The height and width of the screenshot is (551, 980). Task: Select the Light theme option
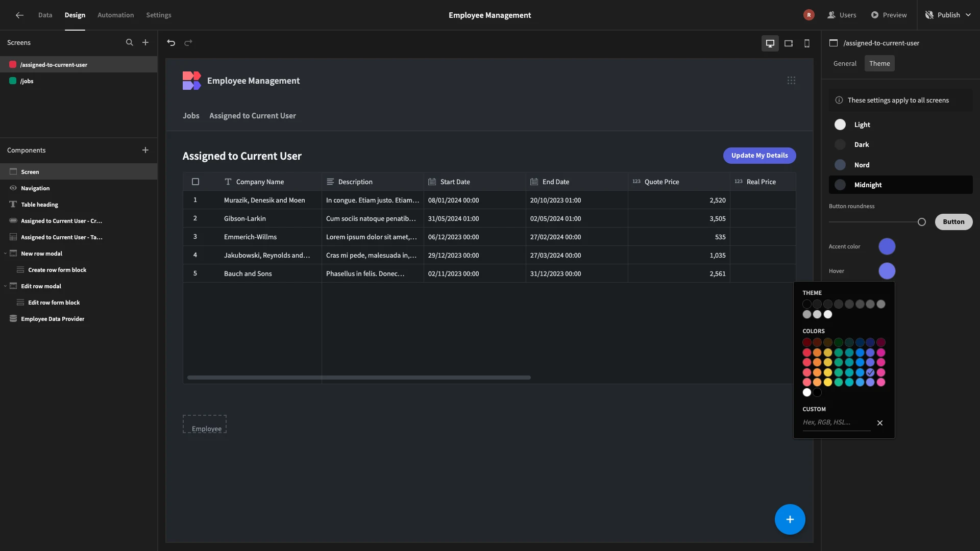[x=901, y=124]
